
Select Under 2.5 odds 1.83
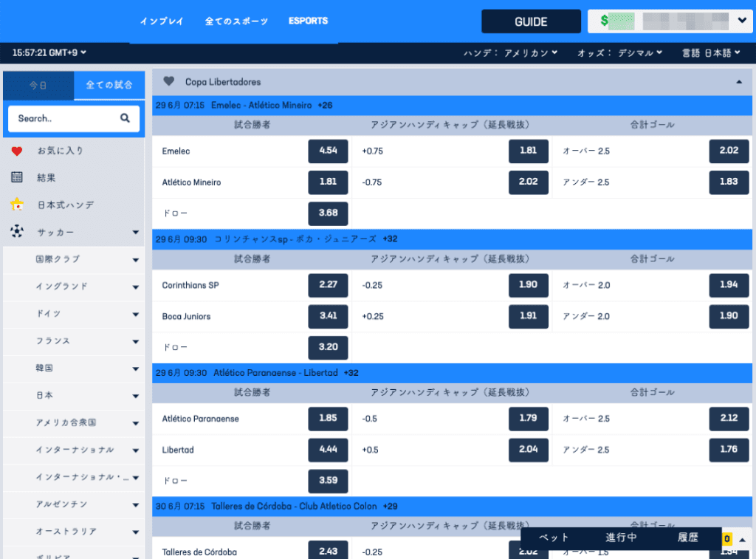tap(729, 182)
